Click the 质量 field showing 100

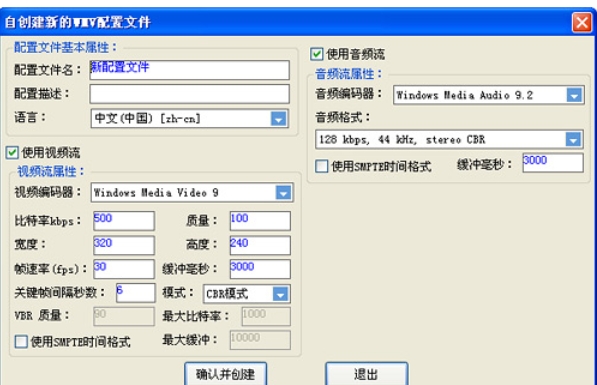coord(260,221)
